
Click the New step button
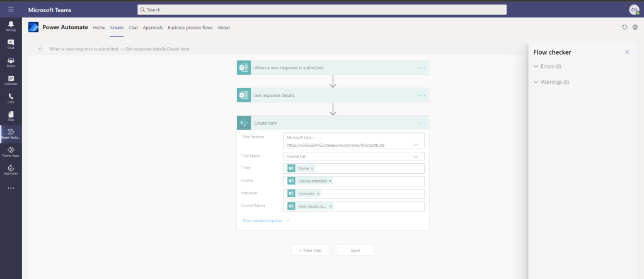click(310, 250)
